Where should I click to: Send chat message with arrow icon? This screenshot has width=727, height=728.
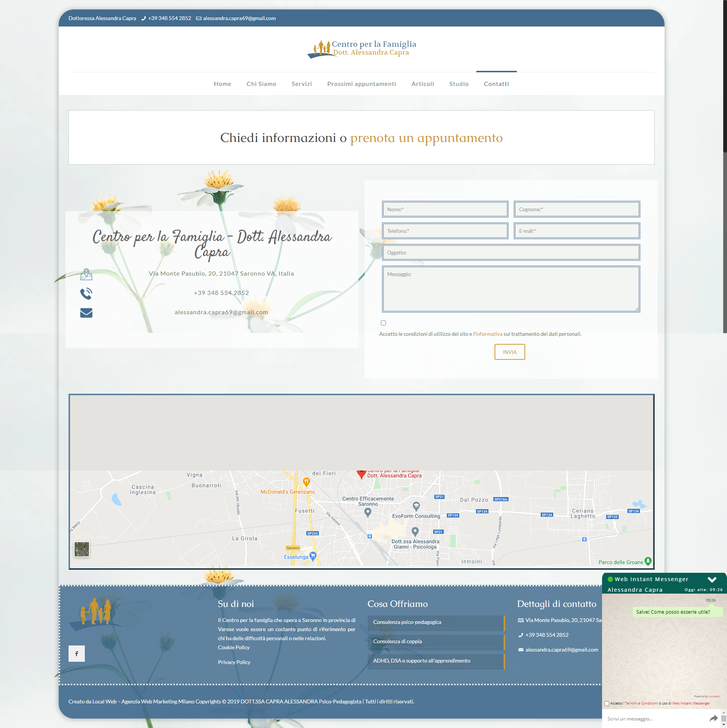pos(713,718)
